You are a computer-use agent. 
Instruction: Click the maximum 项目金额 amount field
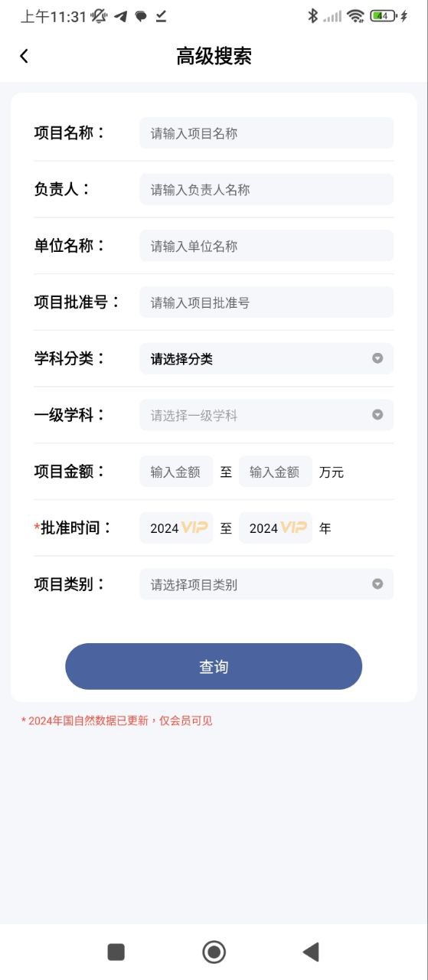[276, 472]
